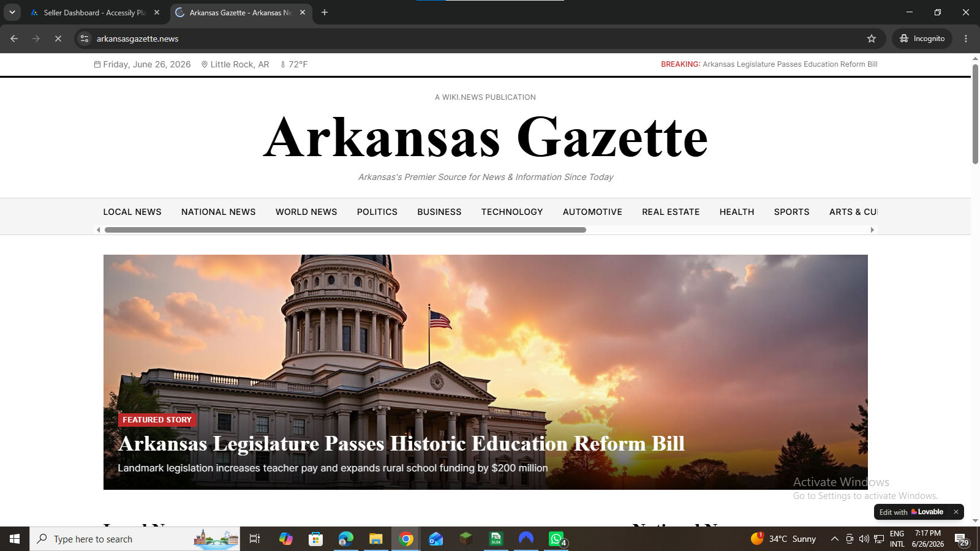Stop loading the page with the X button

pyautogui.click(x=58, y=39)
